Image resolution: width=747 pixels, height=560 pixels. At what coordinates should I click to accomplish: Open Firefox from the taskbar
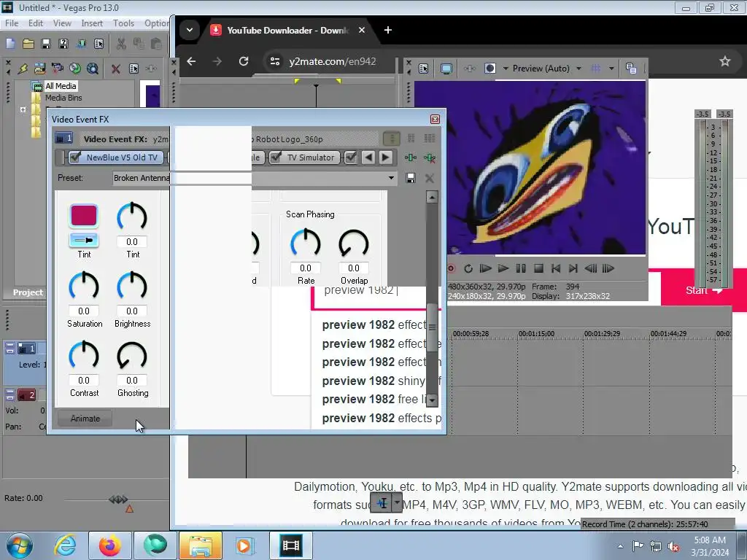109,545
